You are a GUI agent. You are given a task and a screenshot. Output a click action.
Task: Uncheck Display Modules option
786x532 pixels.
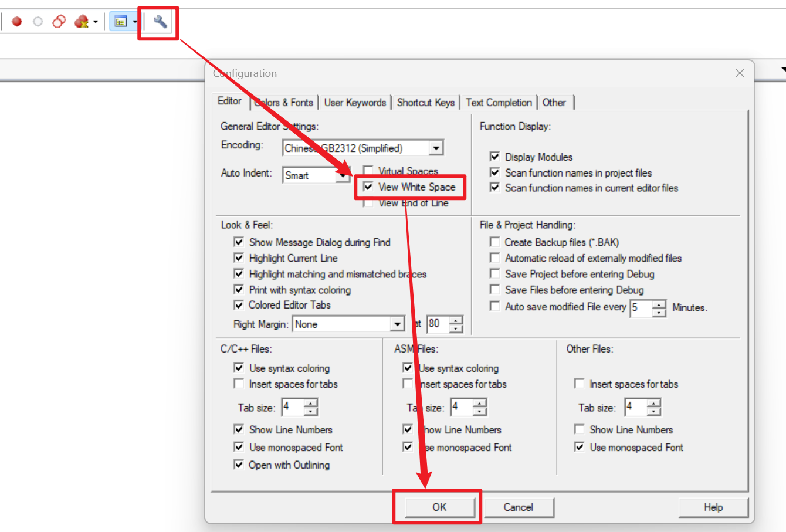coord(495,157)
